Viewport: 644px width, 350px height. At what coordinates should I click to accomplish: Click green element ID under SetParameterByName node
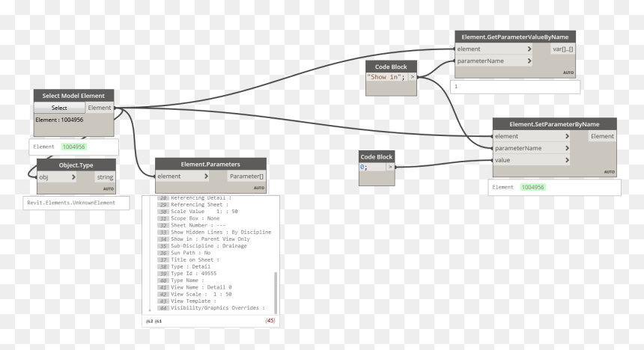pos(532,187)
